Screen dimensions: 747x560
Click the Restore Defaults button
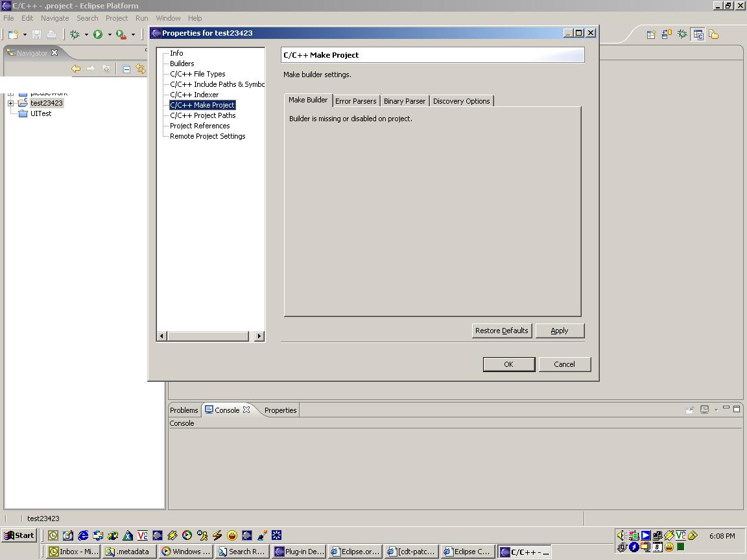click(502, 331)
